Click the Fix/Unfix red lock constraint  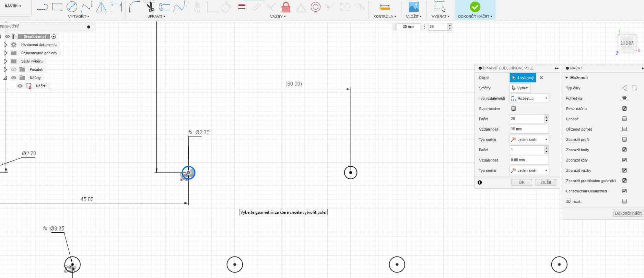(286, 7)
